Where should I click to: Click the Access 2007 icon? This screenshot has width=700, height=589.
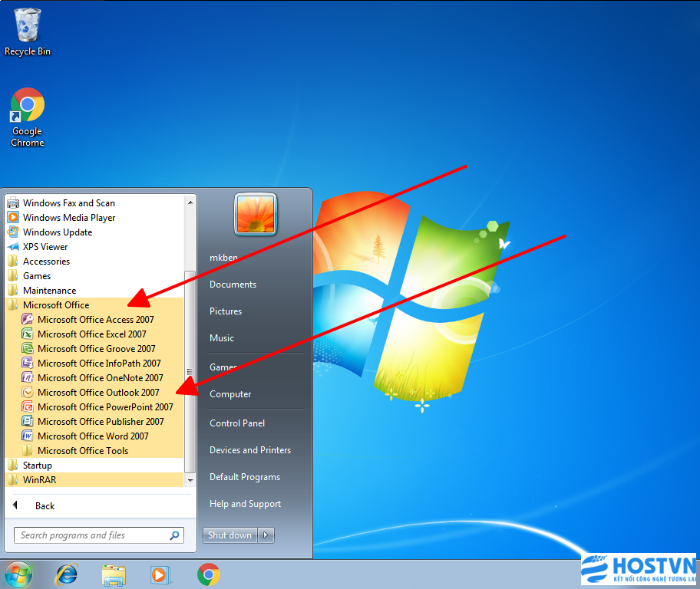click(27, 320)
